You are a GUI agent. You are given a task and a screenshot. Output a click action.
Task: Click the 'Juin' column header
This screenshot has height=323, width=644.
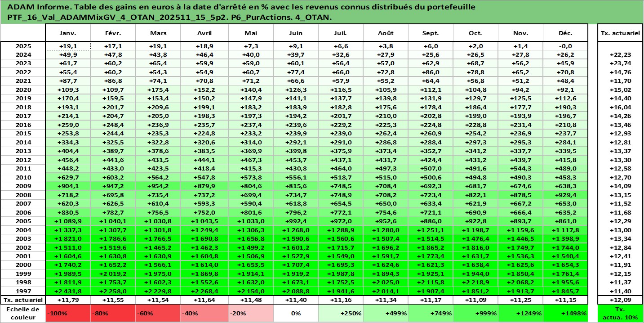tap(296, 33)
